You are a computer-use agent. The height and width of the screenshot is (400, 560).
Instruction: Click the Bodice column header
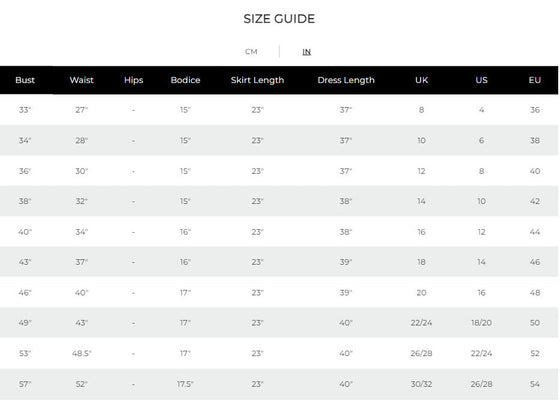click(x=185, y=80)
